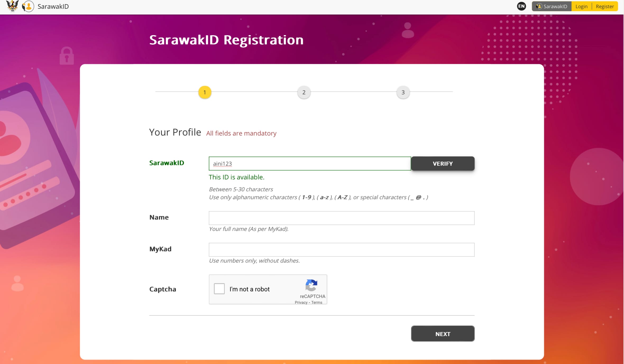The image size is (624, 364).
Task: Select step 1 in progress indicator
Action: (x=205, y=92)
